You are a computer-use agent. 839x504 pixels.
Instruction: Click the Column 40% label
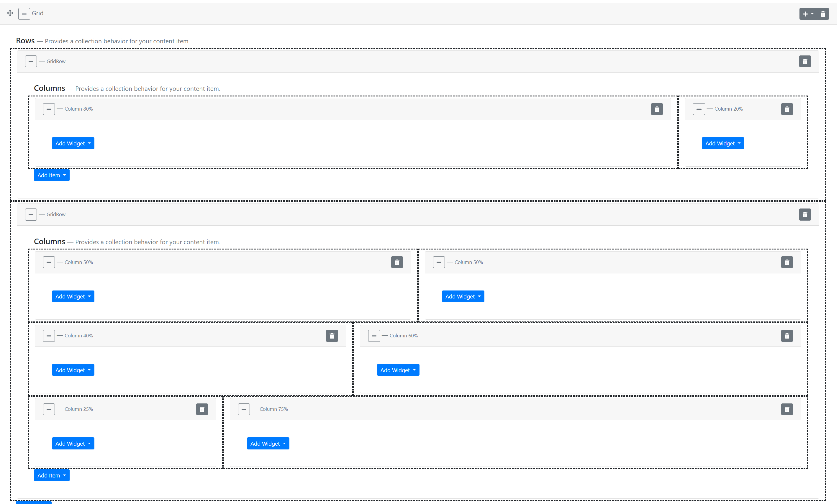tap(79, 336)
